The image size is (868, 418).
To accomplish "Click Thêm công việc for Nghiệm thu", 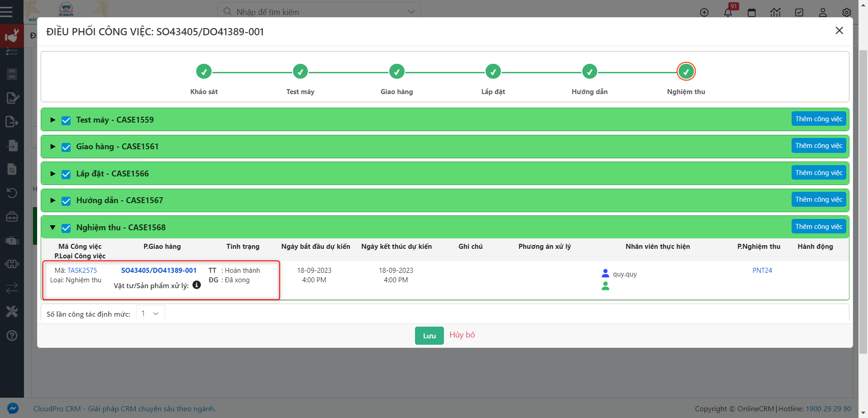I will (x=819, y=227).
